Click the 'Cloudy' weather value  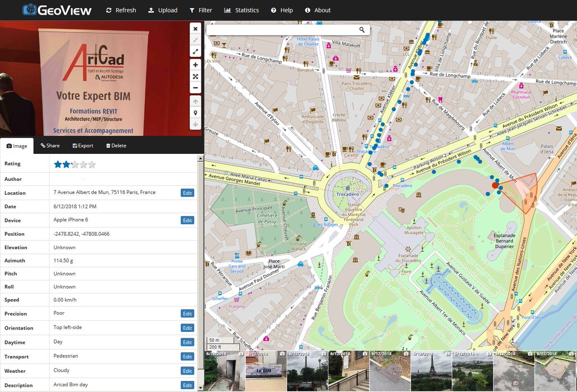[x=62, y=370]
